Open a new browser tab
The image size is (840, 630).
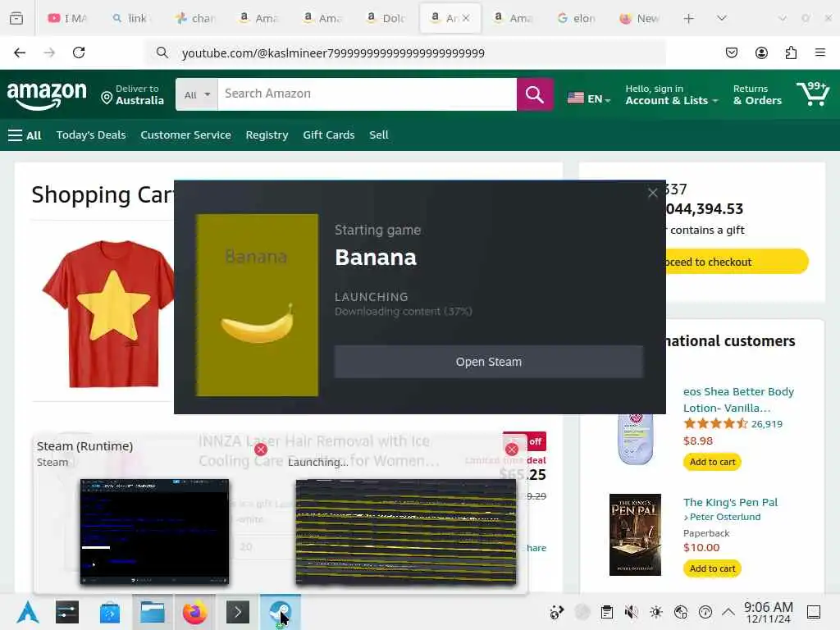coord(689,18)
